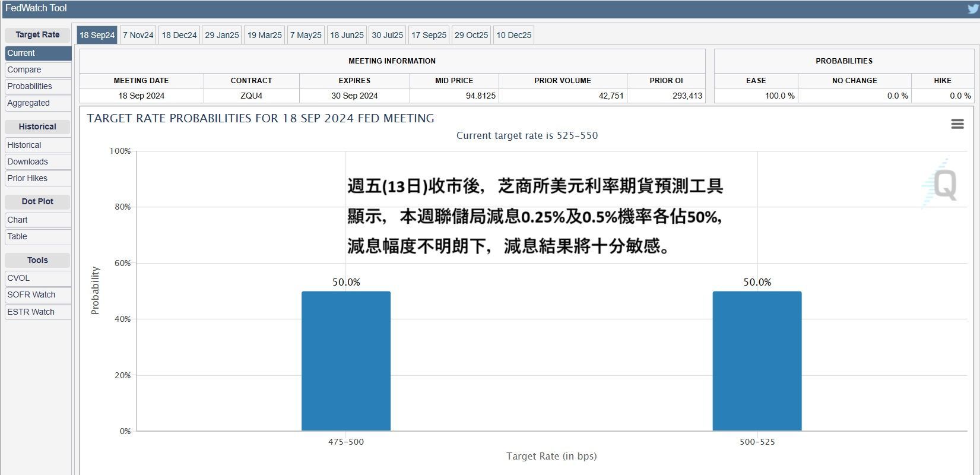Click the 475-500 probability bar
Image resolution: width=980 pixels, height=475 pixels.
coord(346,361)
